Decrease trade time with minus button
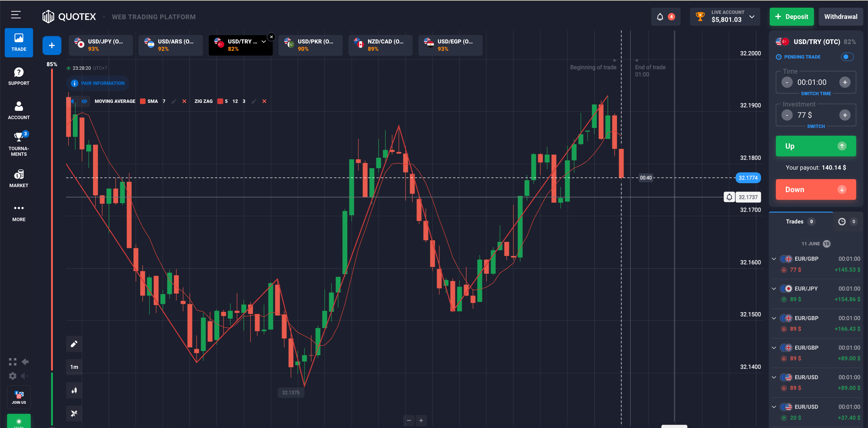Image resolution: width=868 pixels, height=428 pixels. pyautogui.click(x=787, y=82)
